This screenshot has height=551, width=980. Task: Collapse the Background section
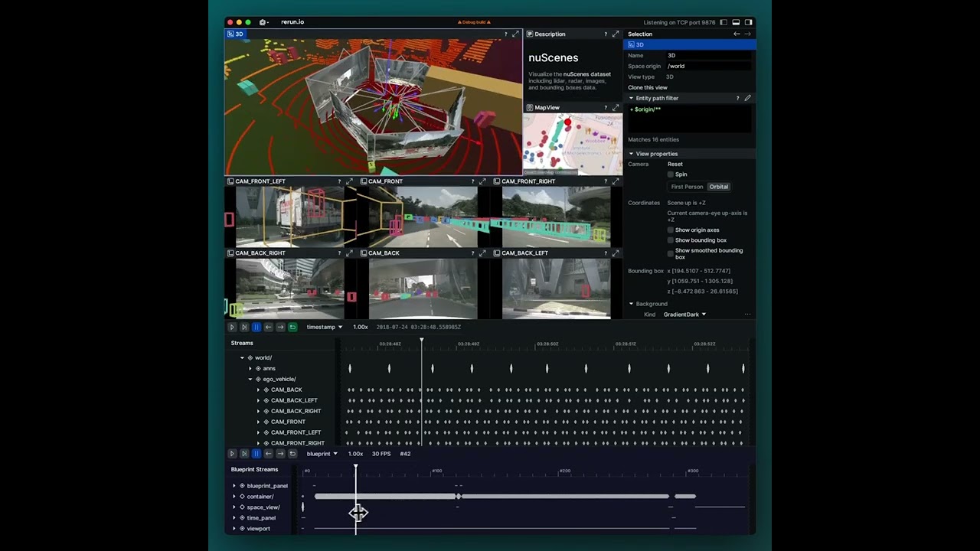[x=632, y=304]
